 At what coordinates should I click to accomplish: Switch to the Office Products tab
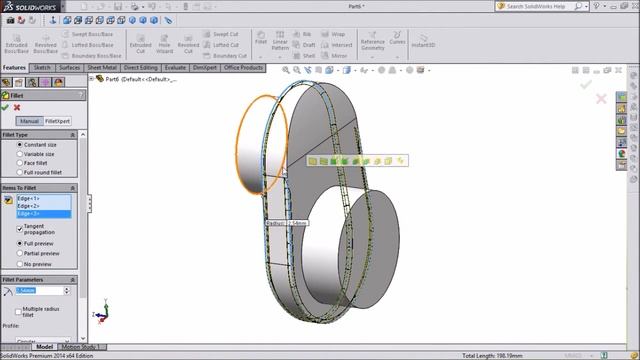(x=243, y=68)
